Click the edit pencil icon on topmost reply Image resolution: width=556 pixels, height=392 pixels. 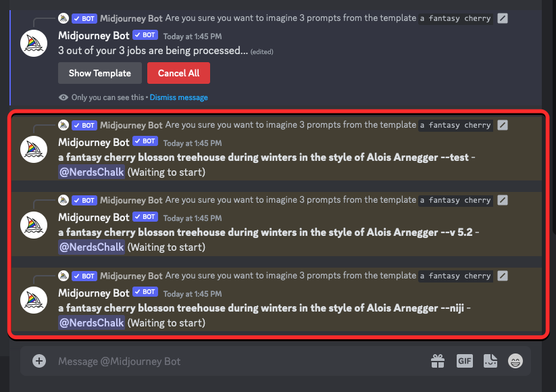click(502, 18)
